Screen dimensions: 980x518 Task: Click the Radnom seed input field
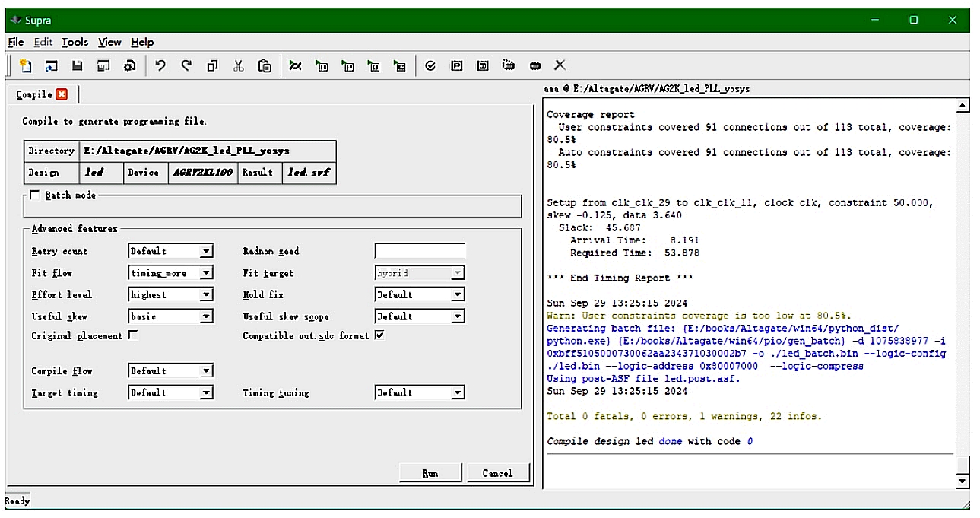point(420,251)
